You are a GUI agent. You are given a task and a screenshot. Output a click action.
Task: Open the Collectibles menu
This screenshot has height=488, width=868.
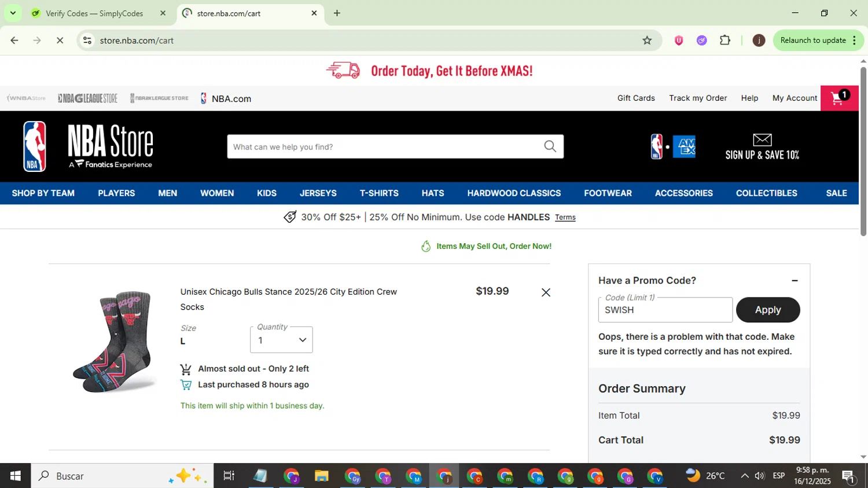click(x=766, y=193)
